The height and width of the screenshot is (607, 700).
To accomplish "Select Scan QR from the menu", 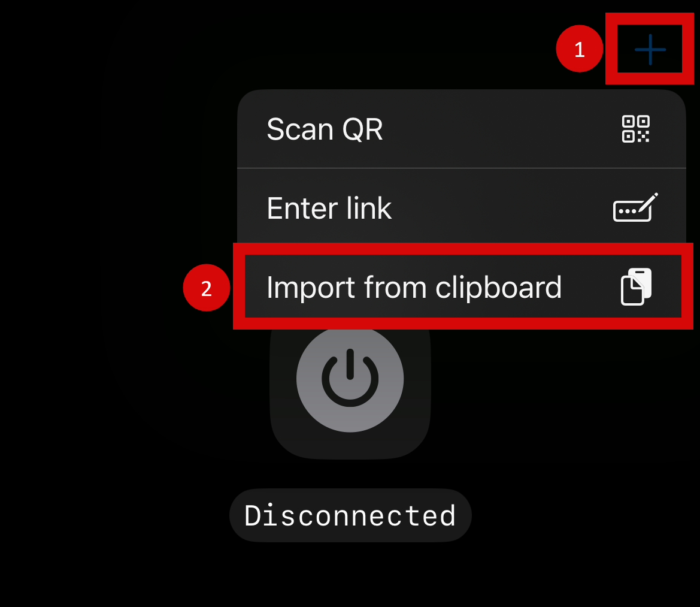I will 462,129.
